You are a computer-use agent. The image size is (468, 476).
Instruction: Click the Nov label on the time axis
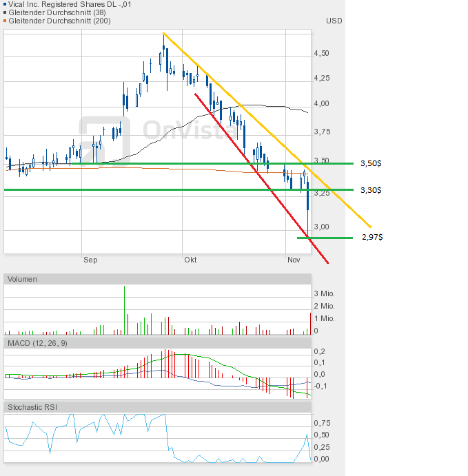pos(294,260)
